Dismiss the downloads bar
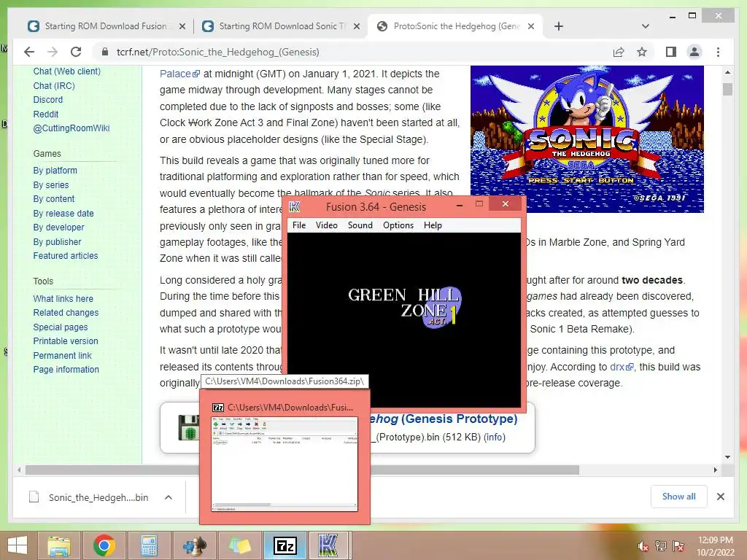Screen dimensions: 747x560 721,497
